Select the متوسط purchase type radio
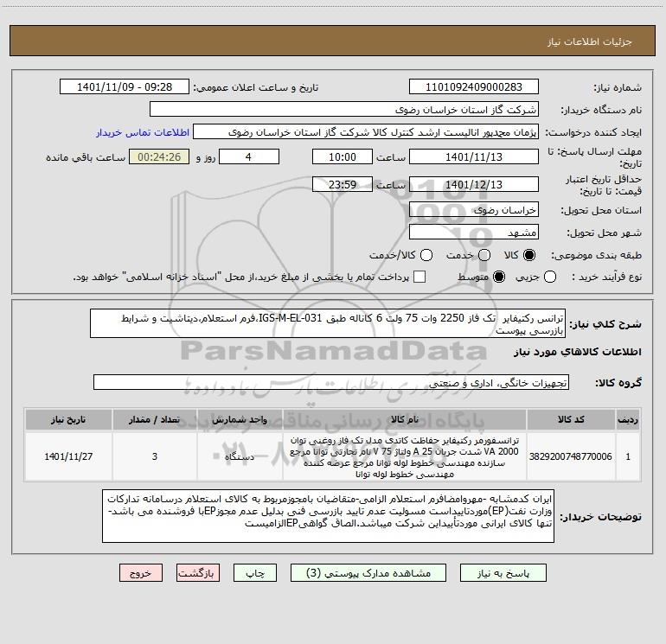 pyautogui.click(x=499, y=277)
